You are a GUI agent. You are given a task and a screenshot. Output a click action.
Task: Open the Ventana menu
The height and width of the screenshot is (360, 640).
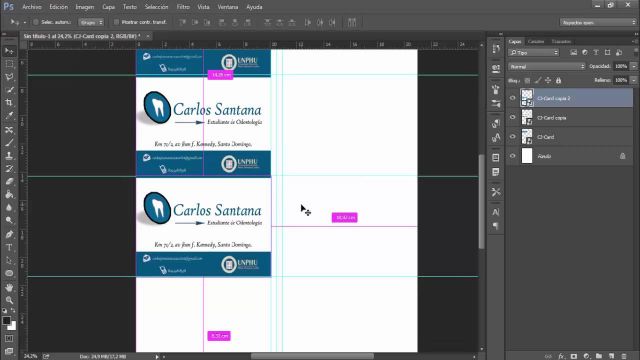(x=227, y=7)
